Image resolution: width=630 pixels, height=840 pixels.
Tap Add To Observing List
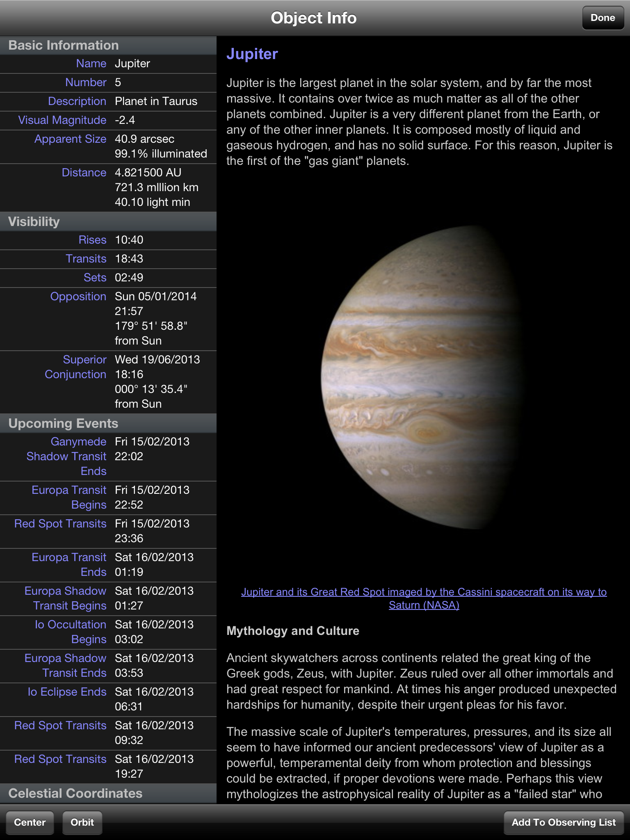[x=564, y=822]
